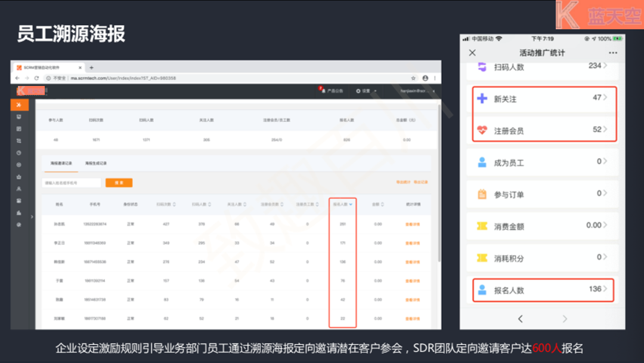Click the name or phone search field
Viewport: 644px width, 363px height.
[72, 183]
